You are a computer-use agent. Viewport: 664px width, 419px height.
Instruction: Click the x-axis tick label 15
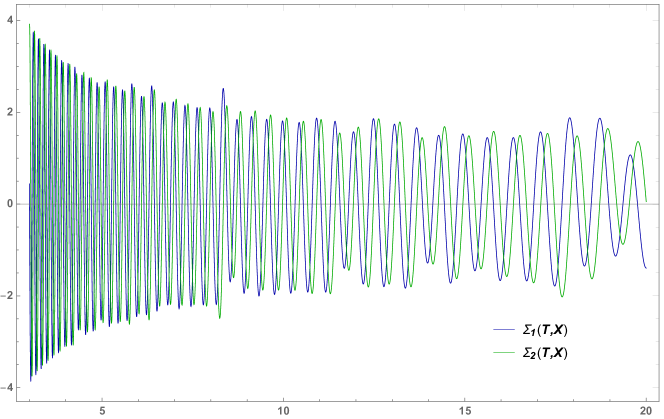[x=465, y=411]
